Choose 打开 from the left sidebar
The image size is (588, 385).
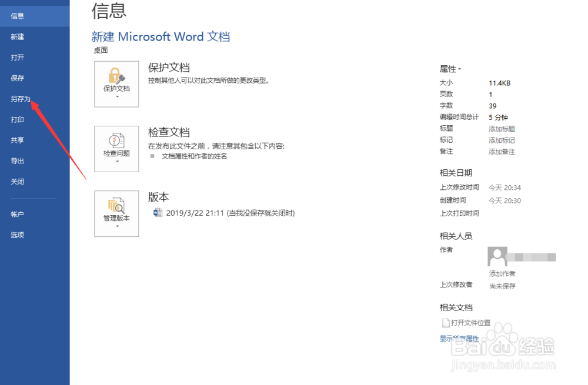[17, 58]
